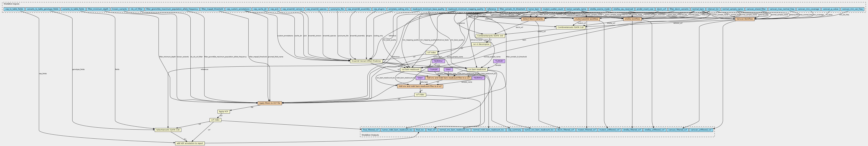868x146 pixels.
Task: Select the vep_pick input node
Action: click(274, 9)
